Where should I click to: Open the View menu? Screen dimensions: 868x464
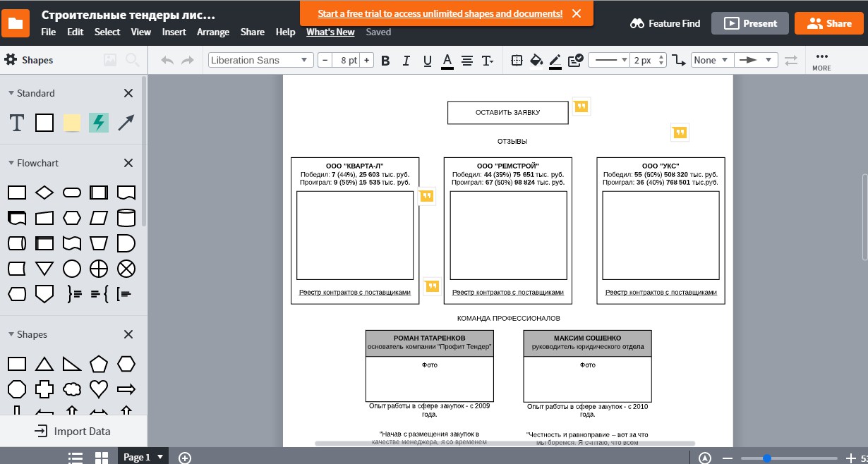point(141,32)
